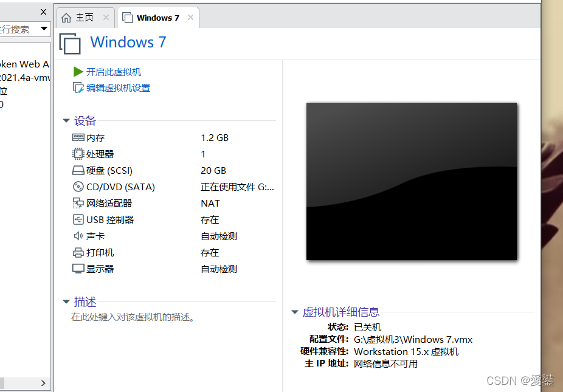Click the USB controller icon

(78, 219)
